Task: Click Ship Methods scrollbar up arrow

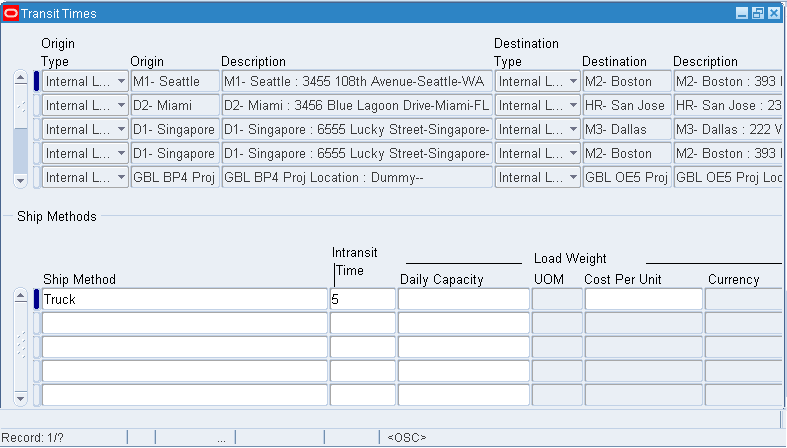Action: click(x=21, y=295)
